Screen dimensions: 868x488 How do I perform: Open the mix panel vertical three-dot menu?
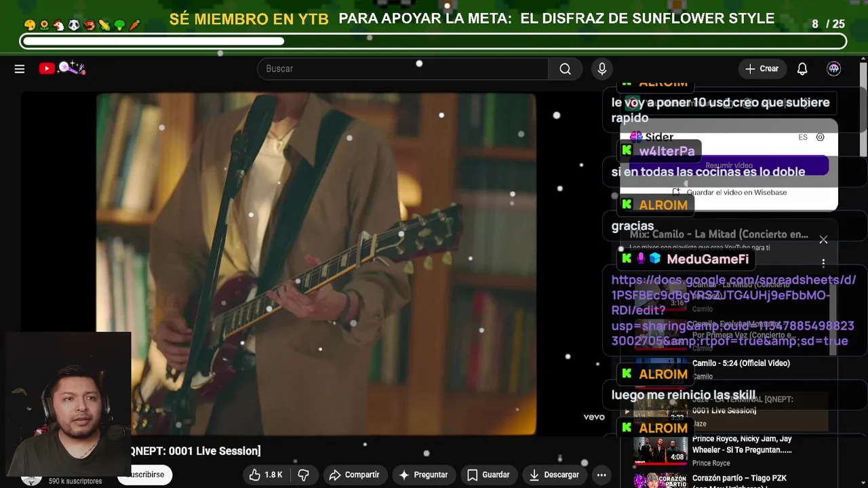[x=823, y=263]
